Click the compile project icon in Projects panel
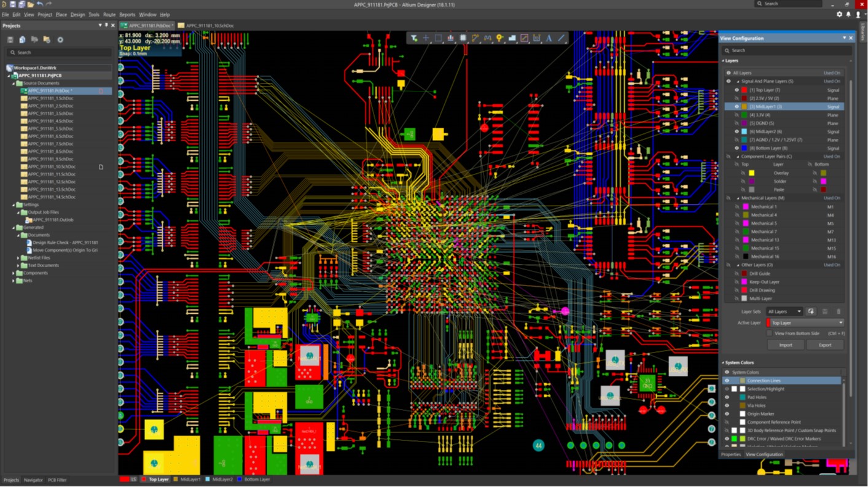The image size is (868, 487). point(22,39)
